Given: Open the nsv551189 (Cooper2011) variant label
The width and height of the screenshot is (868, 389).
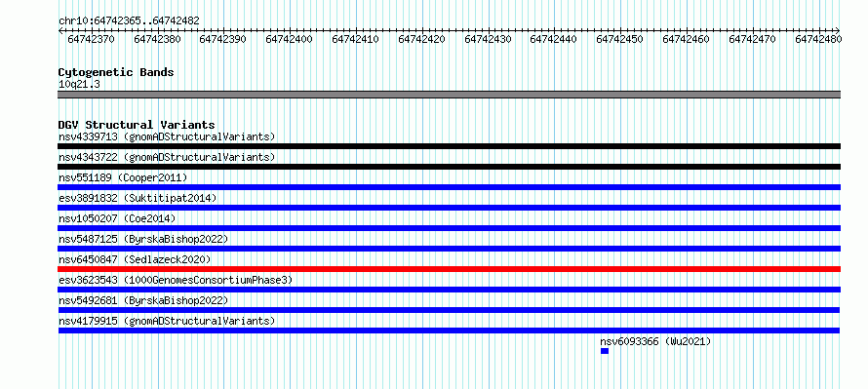Looking at the screenshot, I should tap(123, 177).
